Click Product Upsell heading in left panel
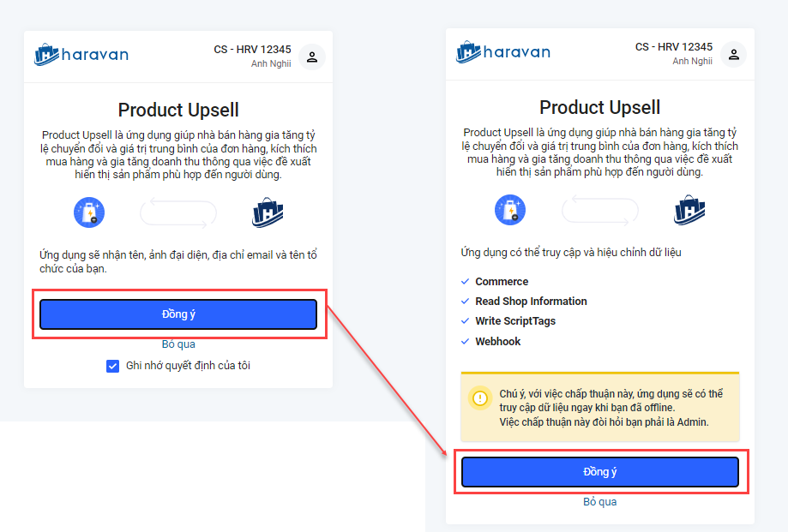Viewport: 788px width, 532px height. click(178, 110)
